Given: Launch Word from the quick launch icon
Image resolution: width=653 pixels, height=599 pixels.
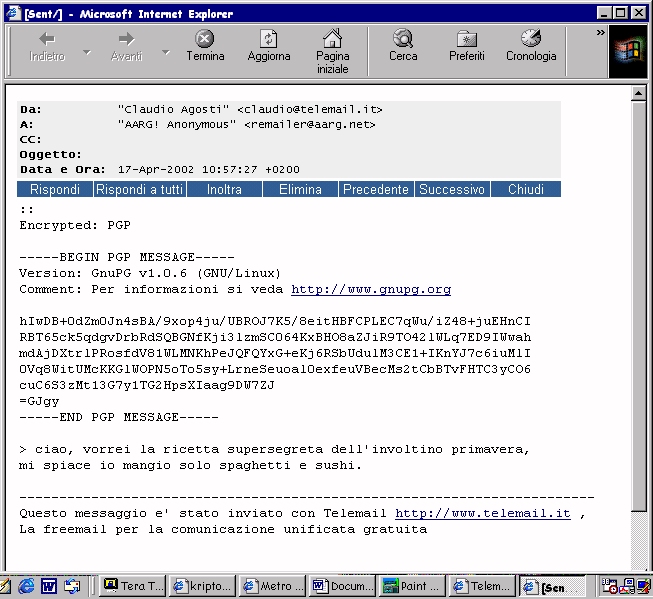Looking at the screenshot, I should [x=49, y=586].
